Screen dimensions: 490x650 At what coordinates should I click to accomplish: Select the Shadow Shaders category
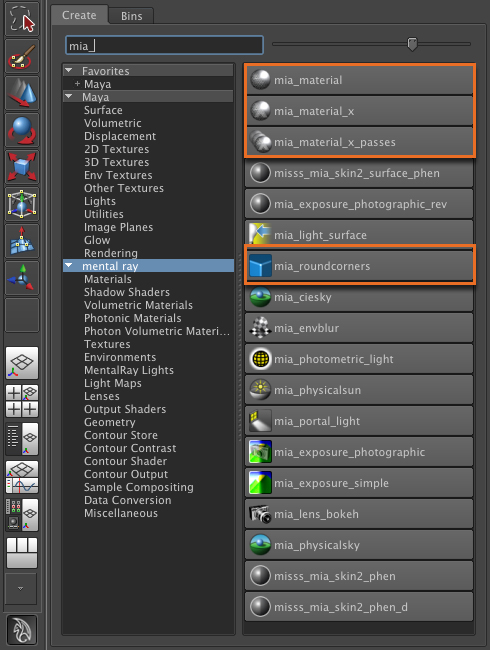(x=127, y=292)
